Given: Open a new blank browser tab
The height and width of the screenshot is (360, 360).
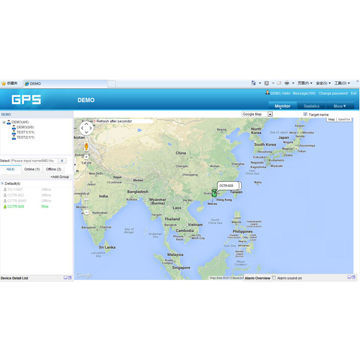Looking at the screenshot, I should point(112,84).
